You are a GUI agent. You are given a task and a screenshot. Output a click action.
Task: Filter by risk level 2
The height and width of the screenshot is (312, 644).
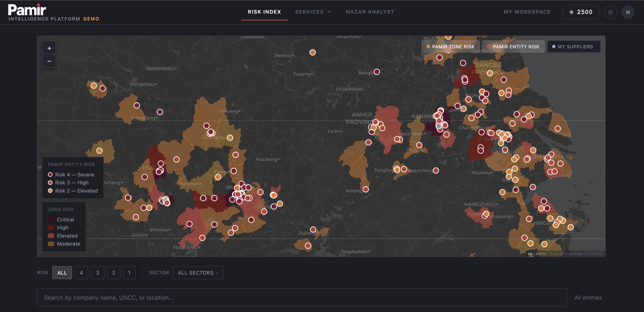(x=114, y=273)
